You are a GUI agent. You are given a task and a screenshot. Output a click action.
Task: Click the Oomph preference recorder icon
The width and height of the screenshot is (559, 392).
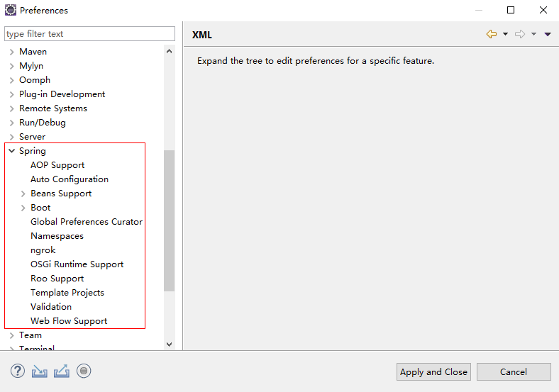click(x=84, y=371)
